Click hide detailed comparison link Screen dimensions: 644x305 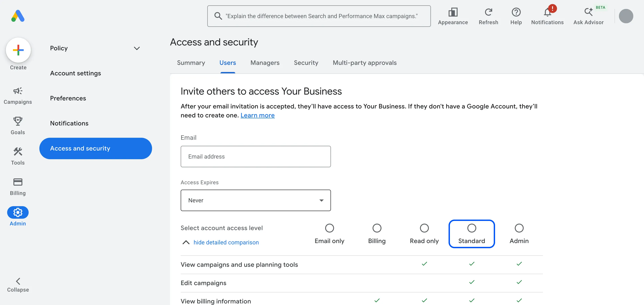(226, 242)
